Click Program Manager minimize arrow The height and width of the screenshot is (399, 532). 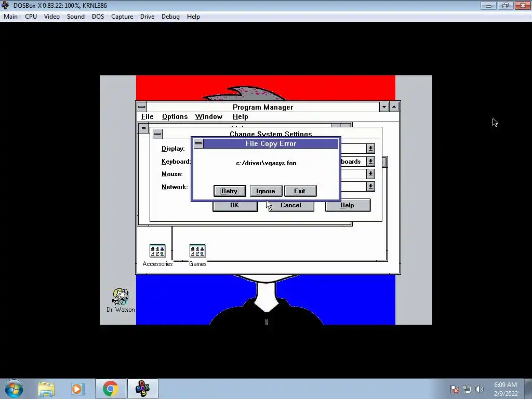[384, 107]
